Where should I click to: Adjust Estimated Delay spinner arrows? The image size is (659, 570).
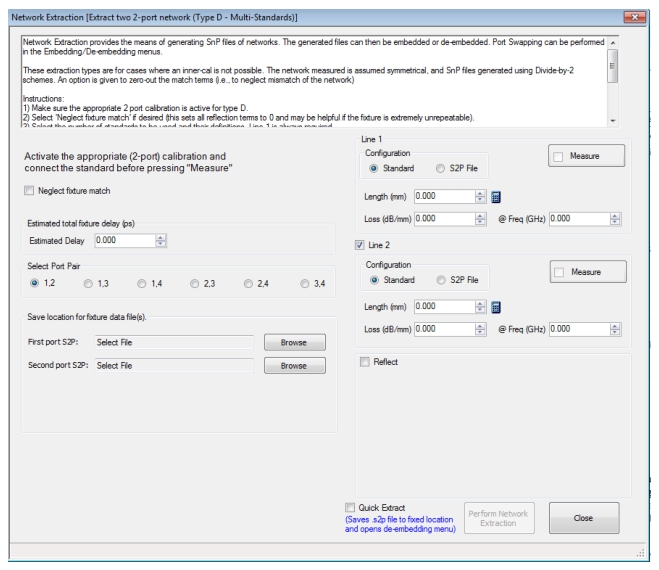(161, 240)
